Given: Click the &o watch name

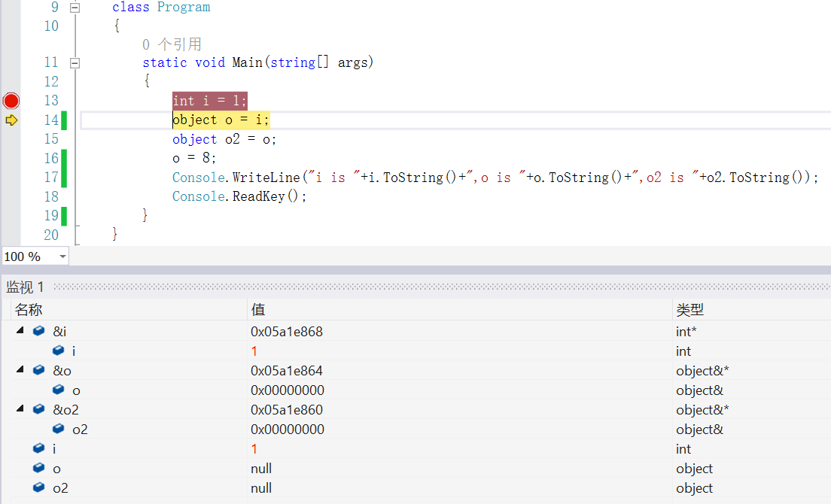Looking at the screenshot, I should click(62, 371).
